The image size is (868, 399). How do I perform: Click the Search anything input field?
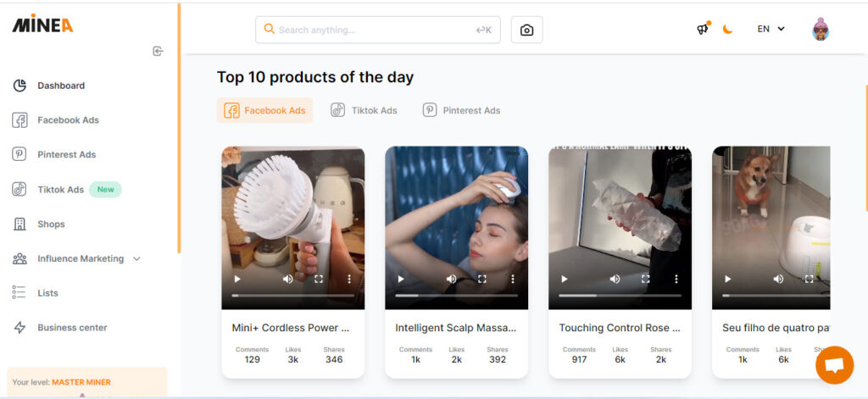[373, 30]
